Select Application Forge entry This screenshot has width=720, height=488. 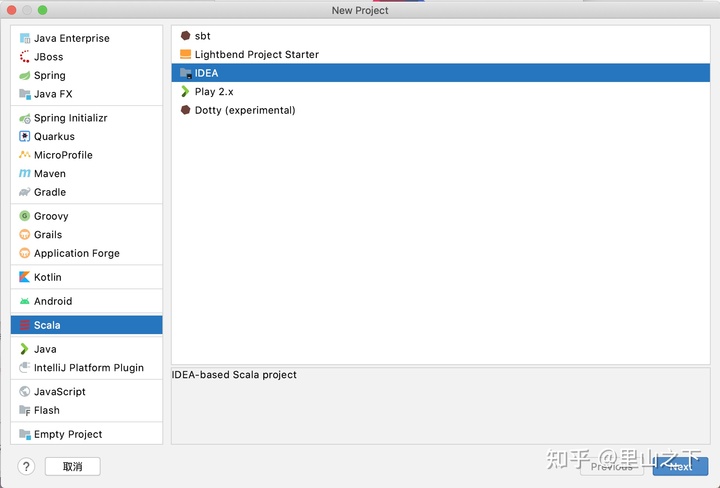(86, 253)
